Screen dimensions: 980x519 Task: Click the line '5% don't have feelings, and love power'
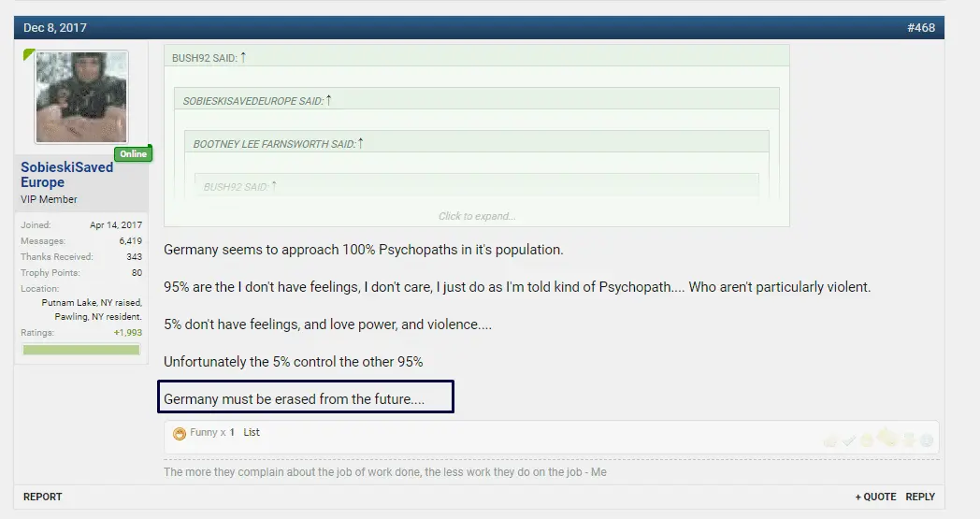(327, 324)
